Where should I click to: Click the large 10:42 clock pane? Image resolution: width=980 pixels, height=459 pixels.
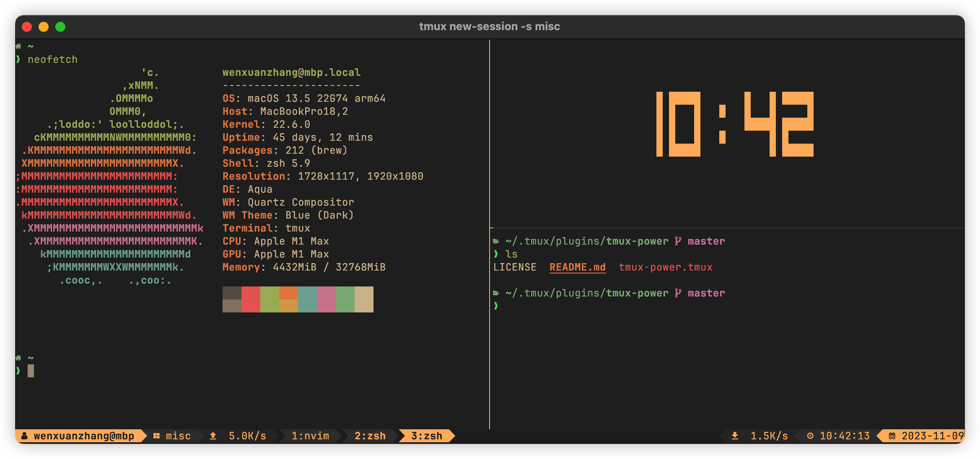734,124
